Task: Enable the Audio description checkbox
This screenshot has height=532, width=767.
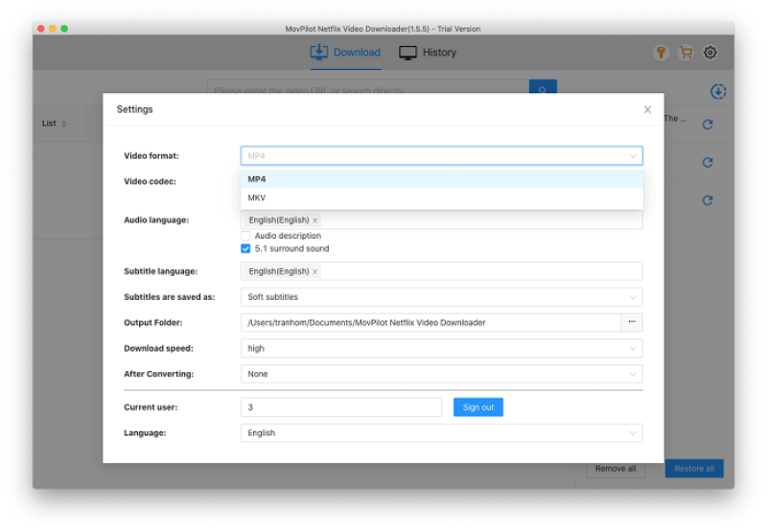Action: (x=245, y=236)
